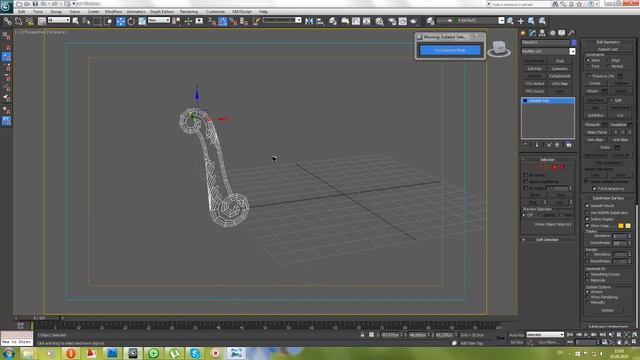
Task: Switch to the Utilities command panel
Action: (x=572, y=33)
